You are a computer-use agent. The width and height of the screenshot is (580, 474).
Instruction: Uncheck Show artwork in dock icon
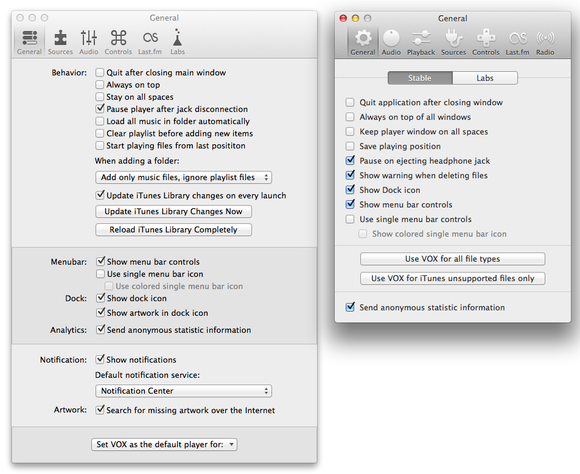100,312
